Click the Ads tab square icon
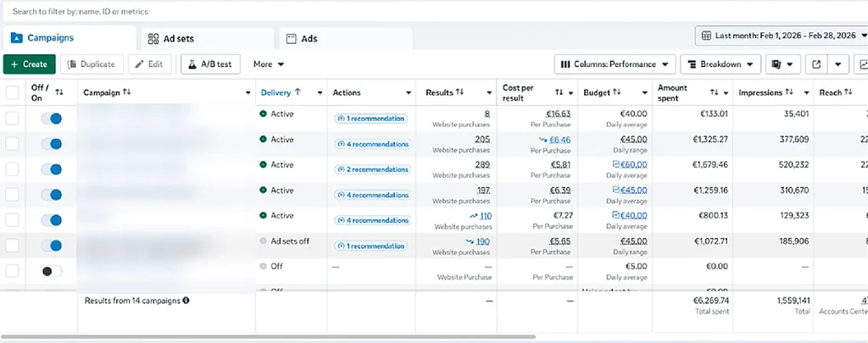 pos(292,39)
